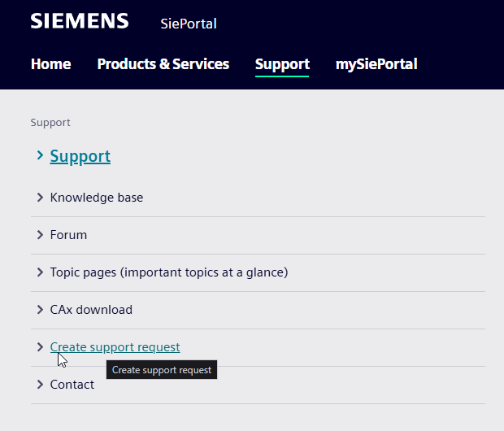Viewport: 504px width, 431px height.
Task: Click the SiePortal title text
Action: [x=189, y=24]
